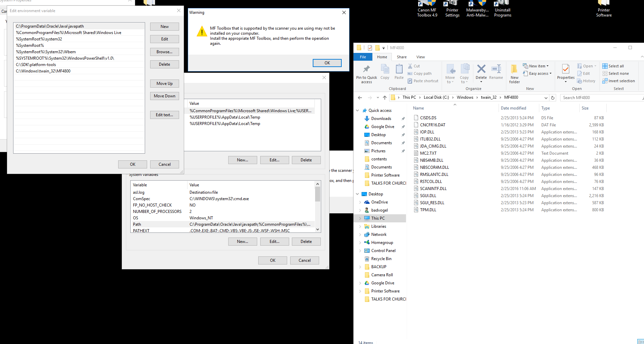Viewport: 644px width, 344px height.
Task: Dismiss the MF Toolbox warning with OK
Action: coord(327,63)
